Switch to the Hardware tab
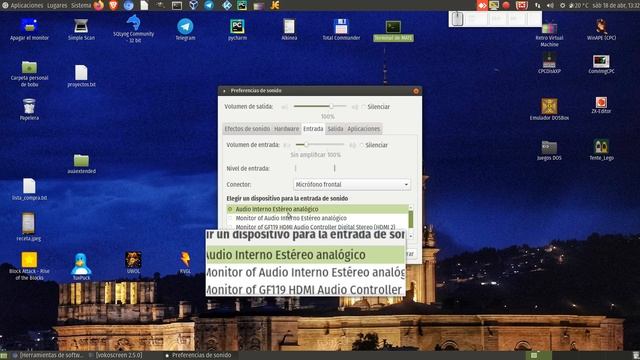 [x=286, y=129]
